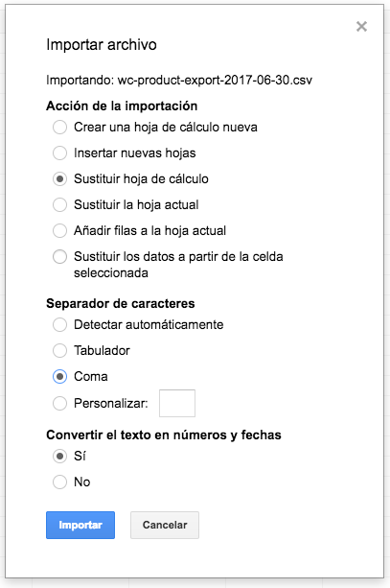The image size is (390, 588).
Task: Close the Importar archivo dialog with X
Action: pyautogui.click(x=361, y=26)
